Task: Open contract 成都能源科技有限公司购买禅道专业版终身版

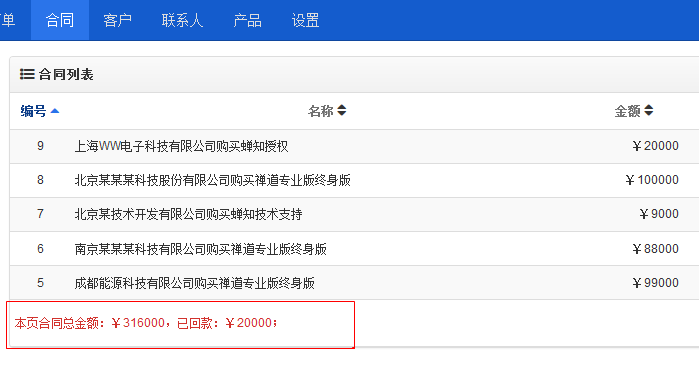Action: click(x=194, y=283)
